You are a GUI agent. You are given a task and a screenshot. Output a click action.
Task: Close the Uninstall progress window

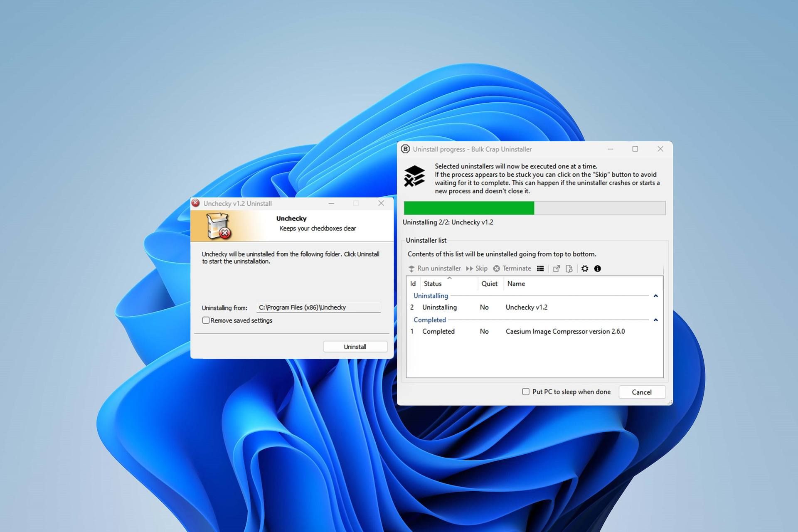pyautogui.click(x=660, y=149)
